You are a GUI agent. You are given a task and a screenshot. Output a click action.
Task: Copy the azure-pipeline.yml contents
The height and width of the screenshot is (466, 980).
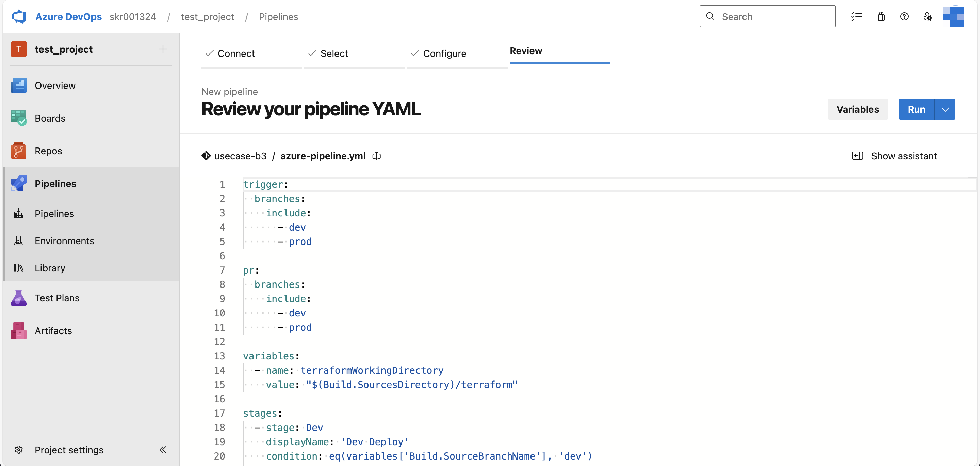tap(376, 156)
